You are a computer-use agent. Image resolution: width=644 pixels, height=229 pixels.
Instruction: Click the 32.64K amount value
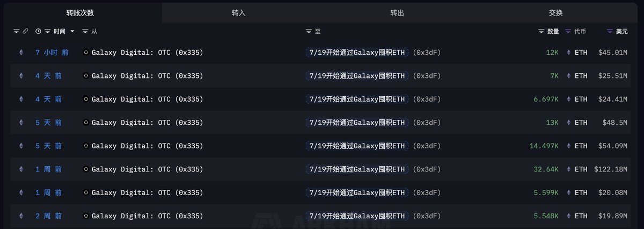[545, 169]
